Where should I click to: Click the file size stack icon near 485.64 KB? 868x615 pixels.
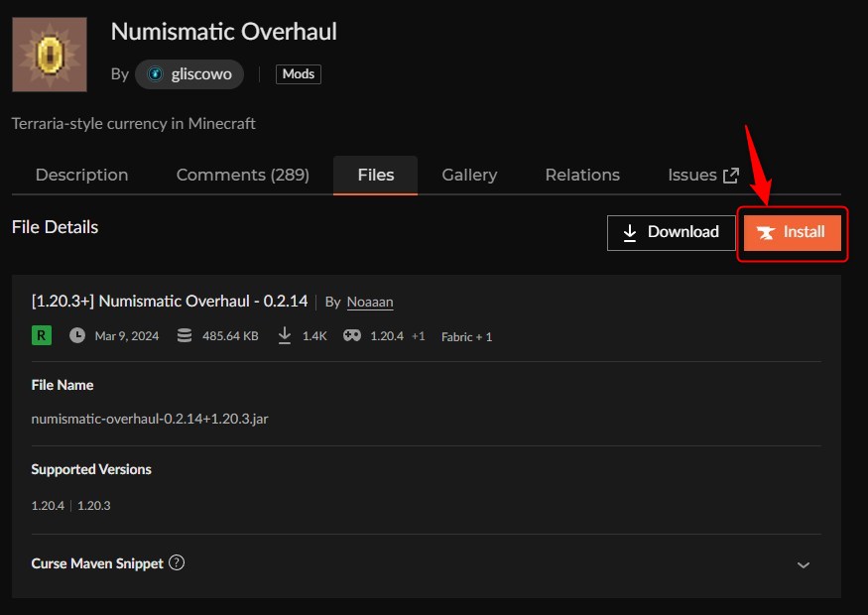(x=185, y=335)
